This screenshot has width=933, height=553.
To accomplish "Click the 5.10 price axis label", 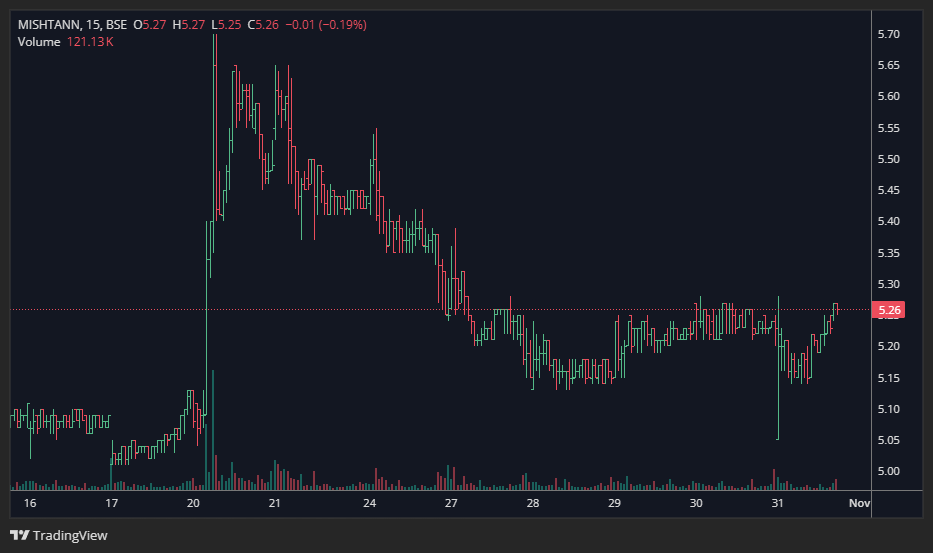I will point(888,409).
